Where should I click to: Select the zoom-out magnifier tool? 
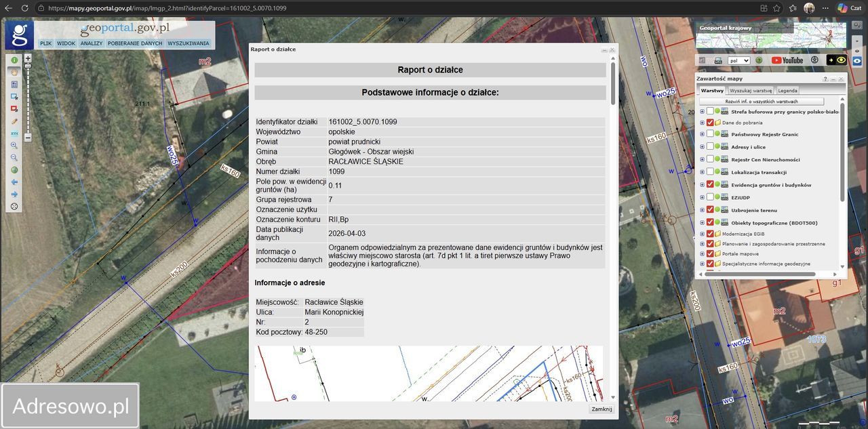[x=14, y=158]
